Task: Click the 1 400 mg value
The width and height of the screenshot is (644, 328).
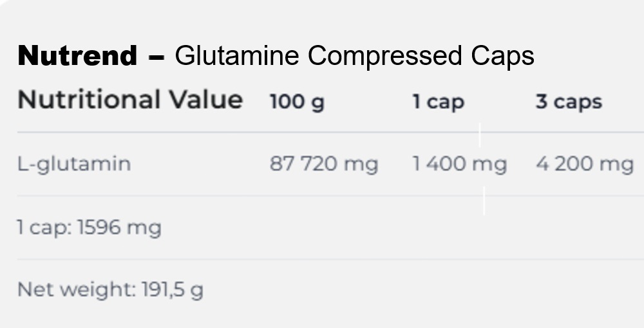Action: click(x=459, y=164)
